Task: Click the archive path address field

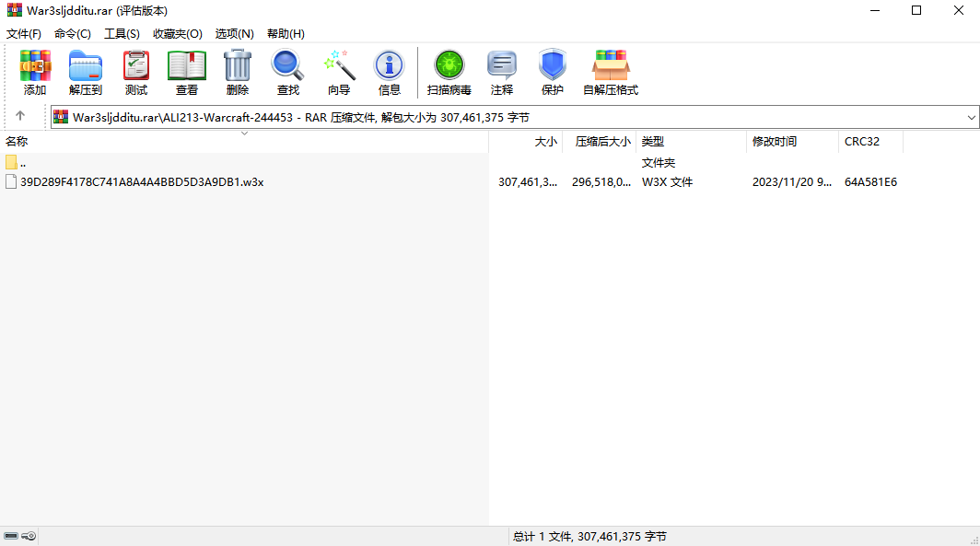Action: coord(515,118)
